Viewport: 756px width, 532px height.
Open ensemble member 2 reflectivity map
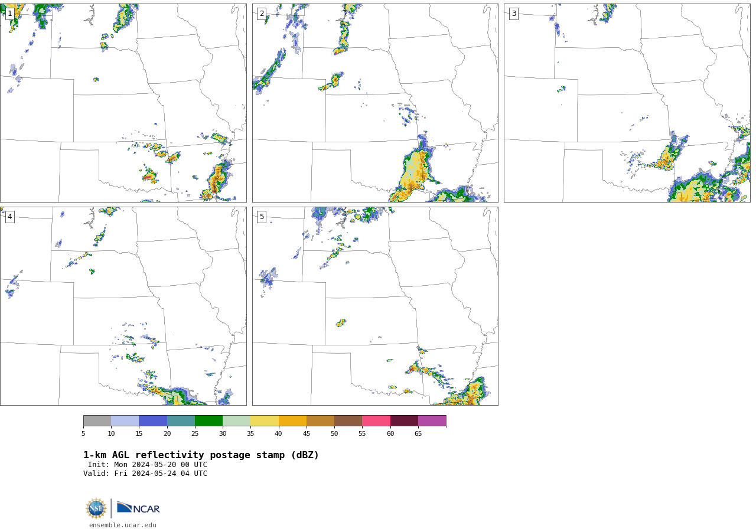click(x=375, y=103)
